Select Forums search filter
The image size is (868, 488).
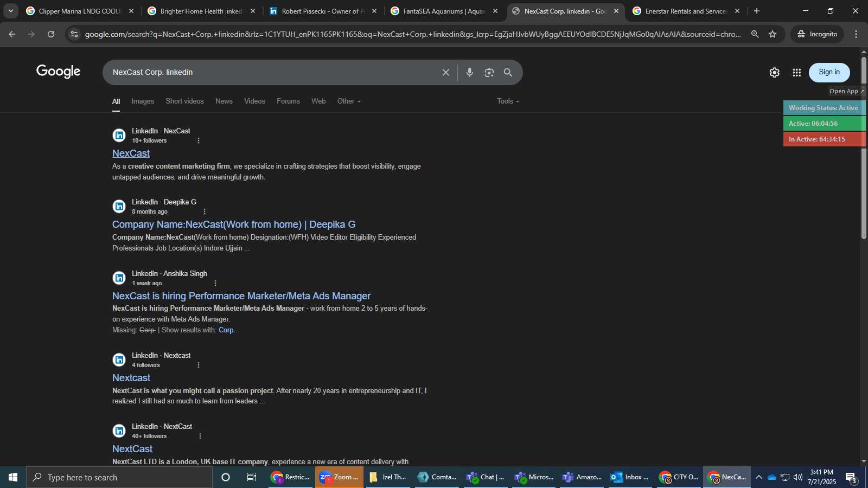[x=288, y=101]
